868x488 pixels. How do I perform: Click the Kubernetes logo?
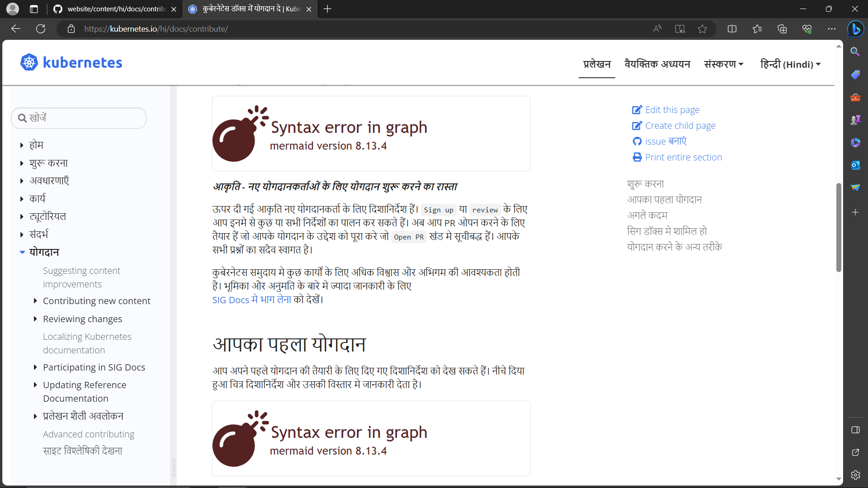tap(71, 62)
